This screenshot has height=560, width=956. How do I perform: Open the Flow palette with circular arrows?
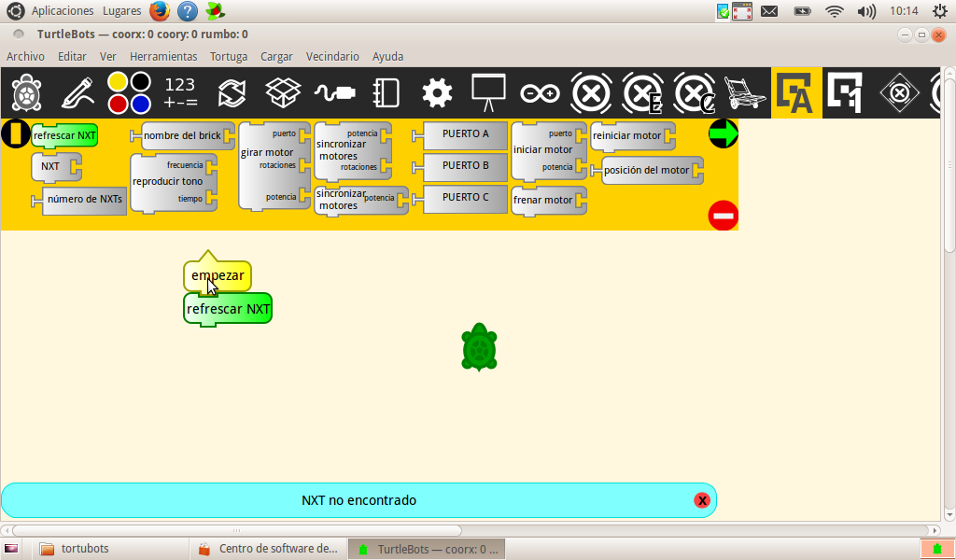point(232,93)
